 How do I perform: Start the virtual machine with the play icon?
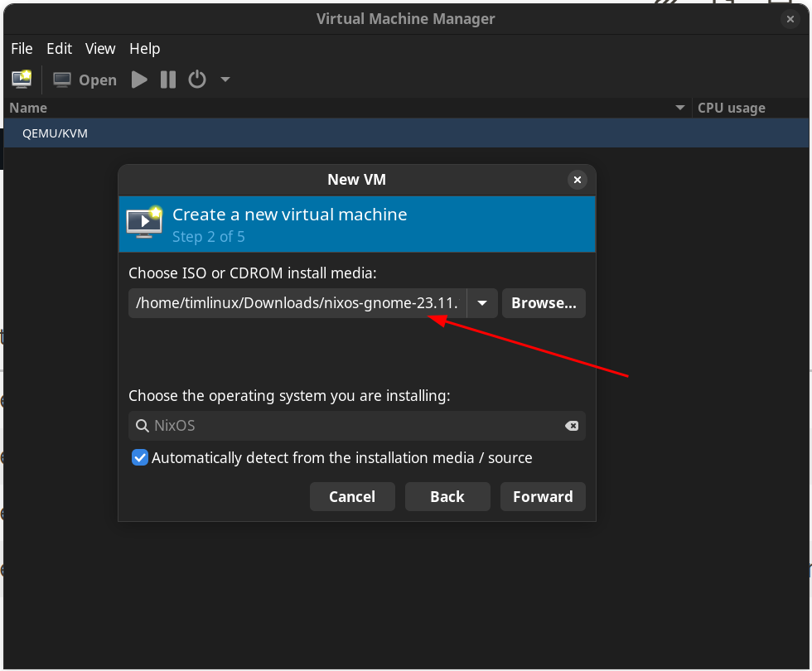point(139,80)
